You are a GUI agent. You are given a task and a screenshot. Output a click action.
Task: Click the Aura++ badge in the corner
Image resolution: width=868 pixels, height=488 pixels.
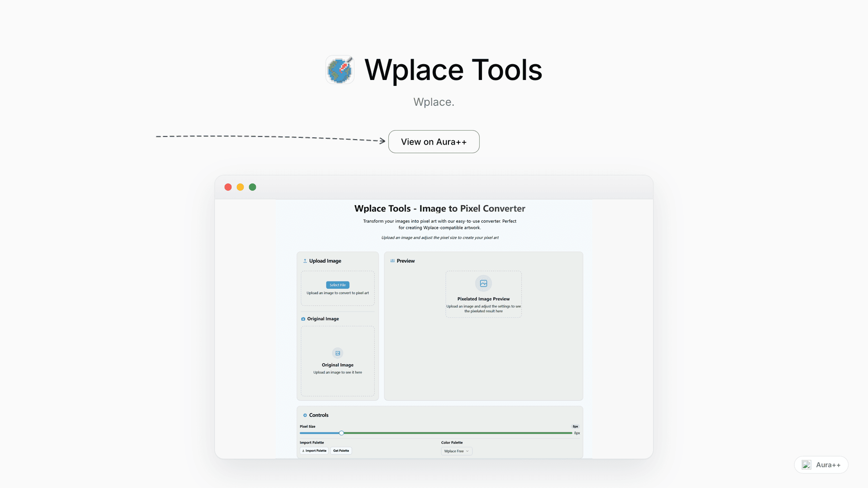[821, 465]
